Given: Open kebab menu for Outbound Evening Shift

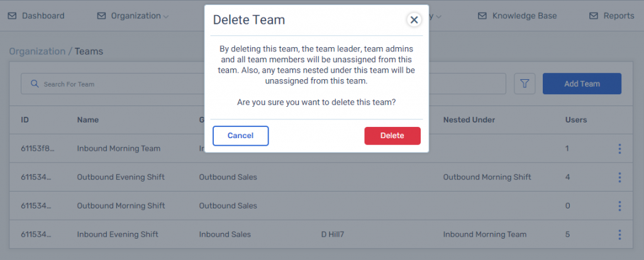Looking at the screenshot, I should tap(619, 178).
